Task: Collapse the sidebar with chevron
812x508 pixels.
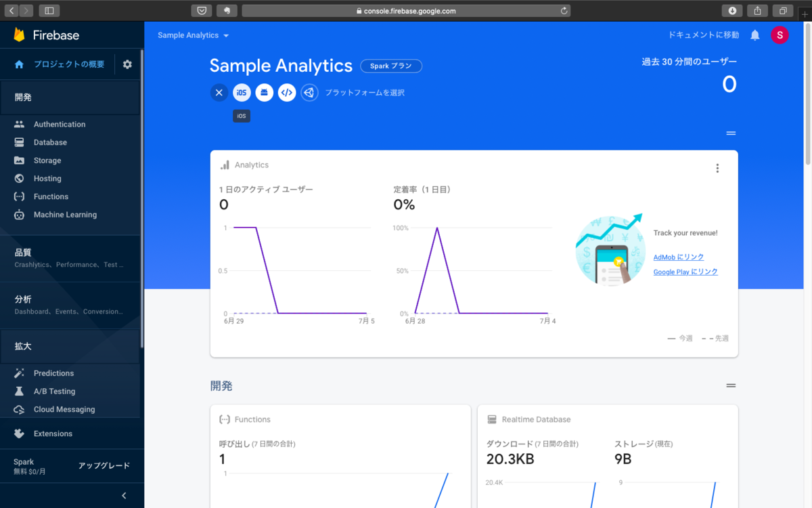Action: click(x=124, y=496)
